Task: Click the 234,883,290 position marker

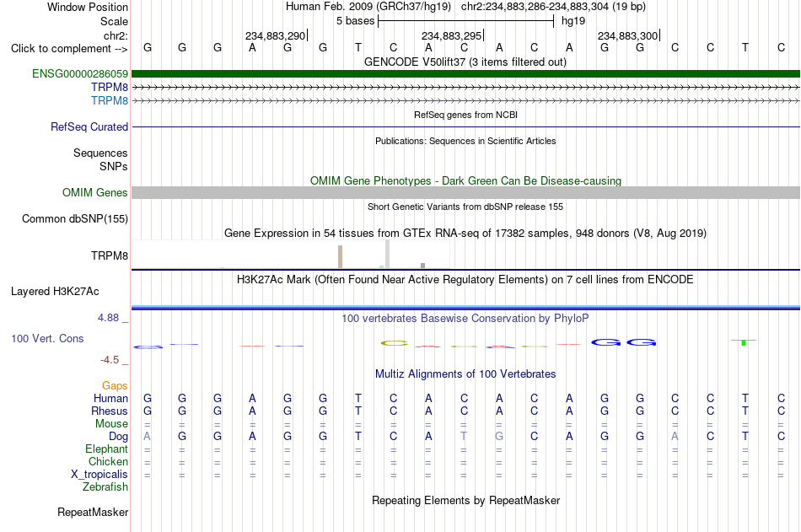Action: (x=276, y=35)
